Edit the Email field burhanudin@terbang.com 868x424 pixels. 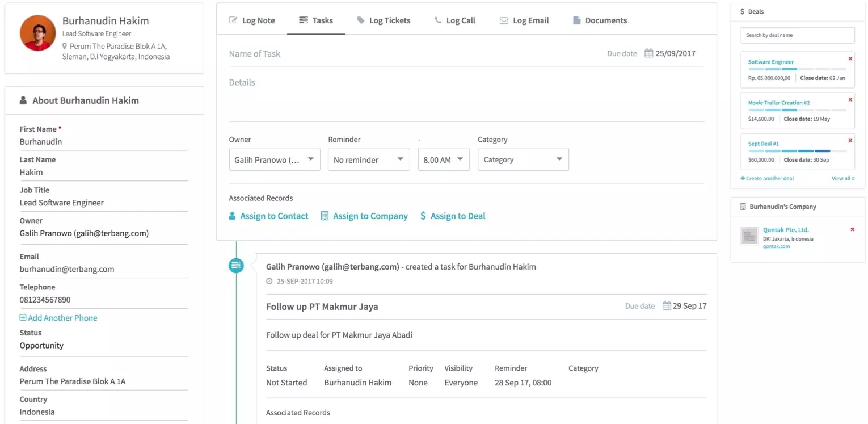pyautogui.click(x=104, y=269)
